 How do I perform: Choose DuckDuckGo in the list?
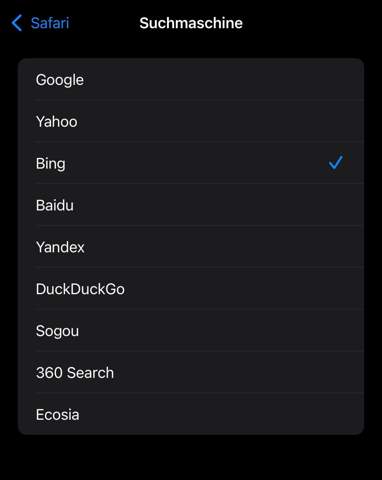tap(191, 289)
